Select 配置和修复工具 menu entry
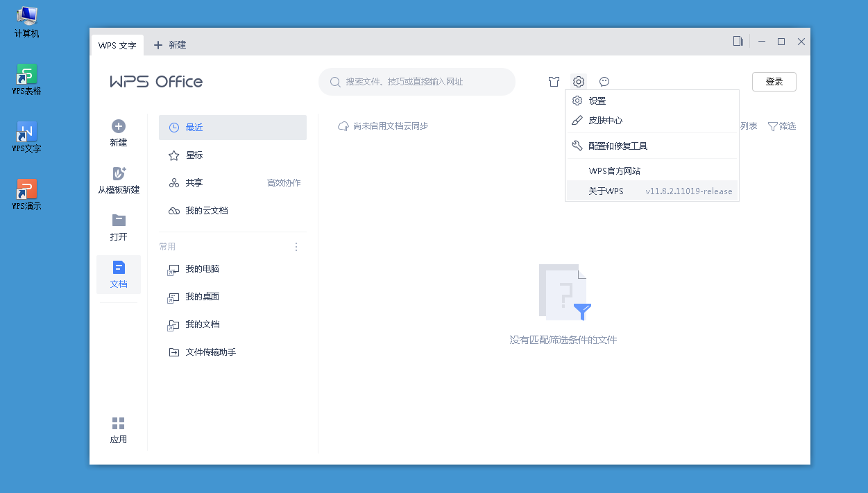This screenshot has height=493, width=868. (x=618, y=146)
